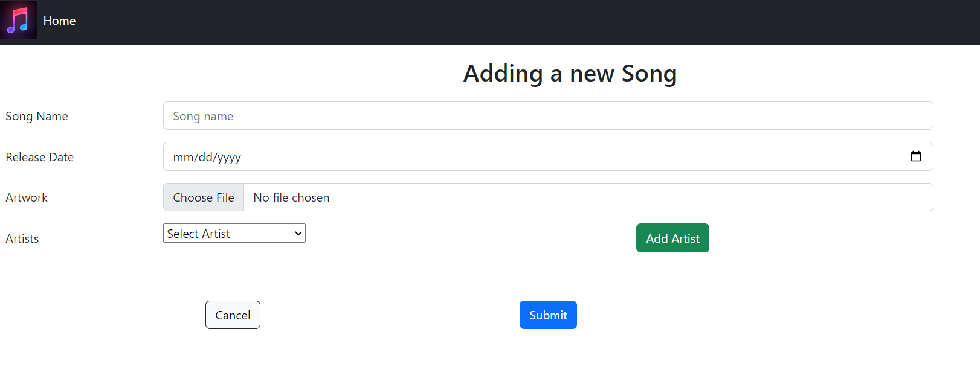This screenshot has height=384, width=980.
Task: Click the Choose File button for artwork
Action: (x=203, y=197)
